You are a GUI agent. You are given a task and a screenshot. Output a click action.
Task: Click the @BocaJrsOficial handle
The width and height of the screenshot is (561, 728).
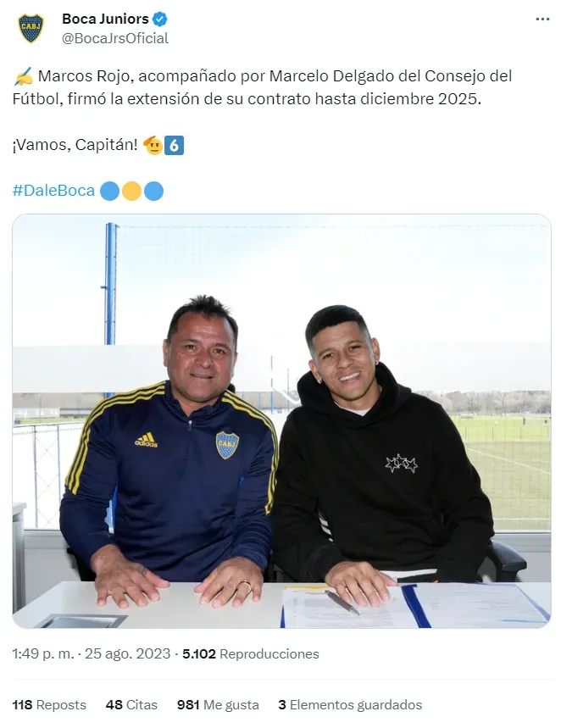pyautogui.click(x=115, y=38)
